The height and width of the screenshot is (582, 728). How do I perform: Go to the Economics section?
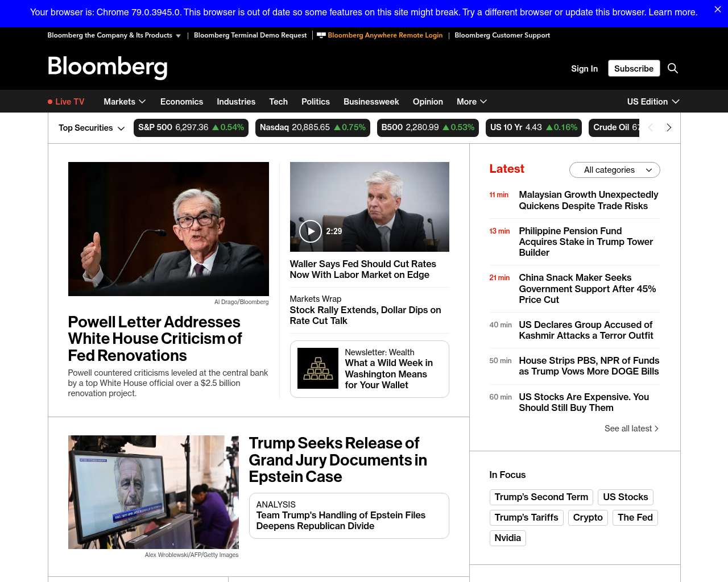click(181, 102)
